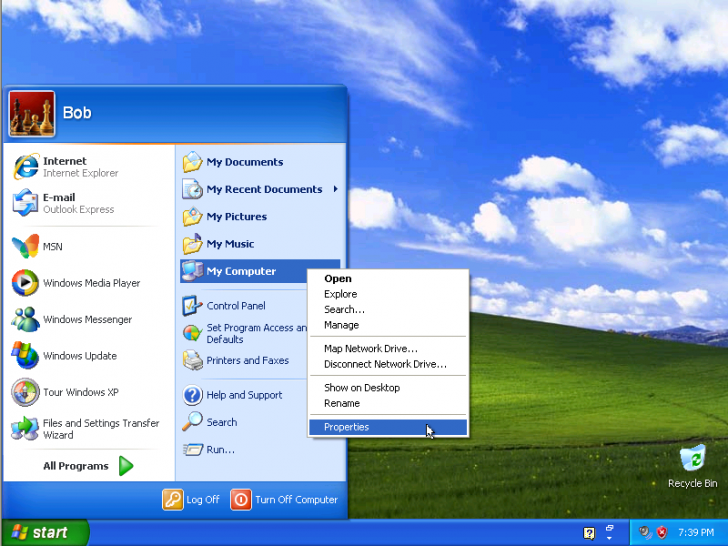Click the My Recent Documents icon

[192, 189]
